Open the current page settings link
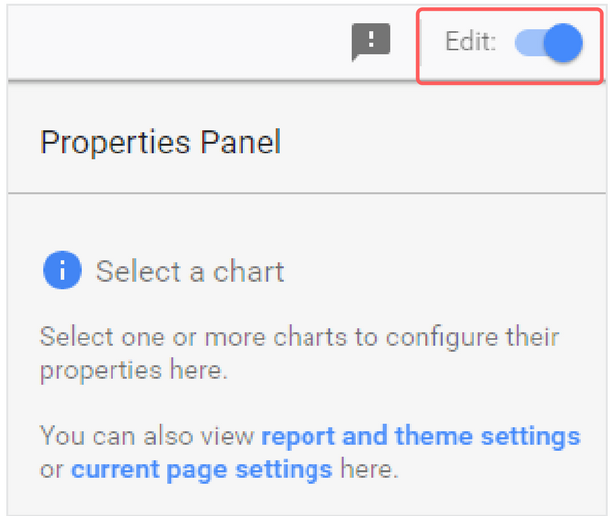 201,468
